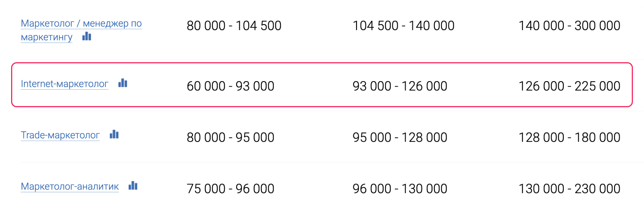This screenshot has width=644, height=215.
Task: Select the 60 000 - 93 000 cell
Action: (x=230, y=86)
